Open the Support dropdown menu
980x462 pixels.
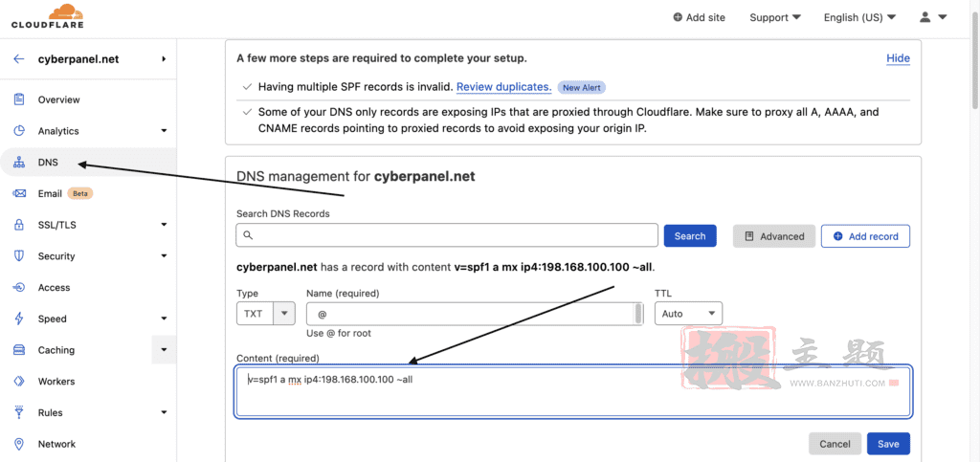coord(775,17)
